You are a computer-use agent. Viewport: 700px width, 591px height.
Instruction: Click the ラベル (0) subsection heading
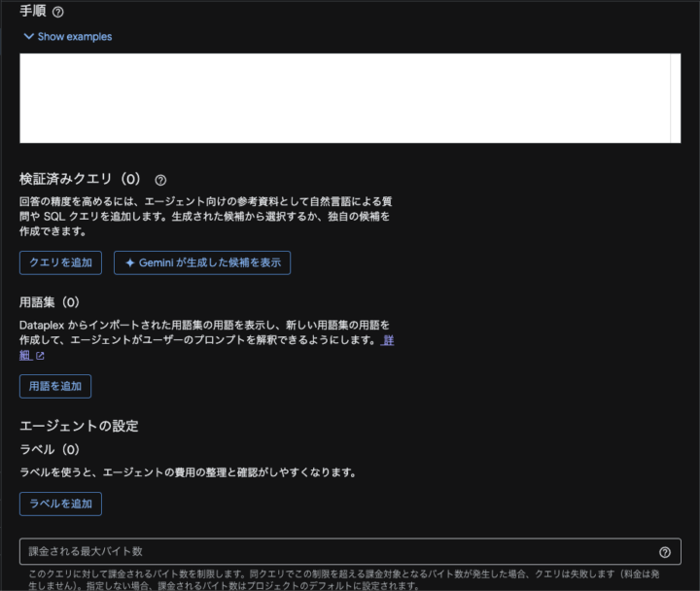coord(50,450)
